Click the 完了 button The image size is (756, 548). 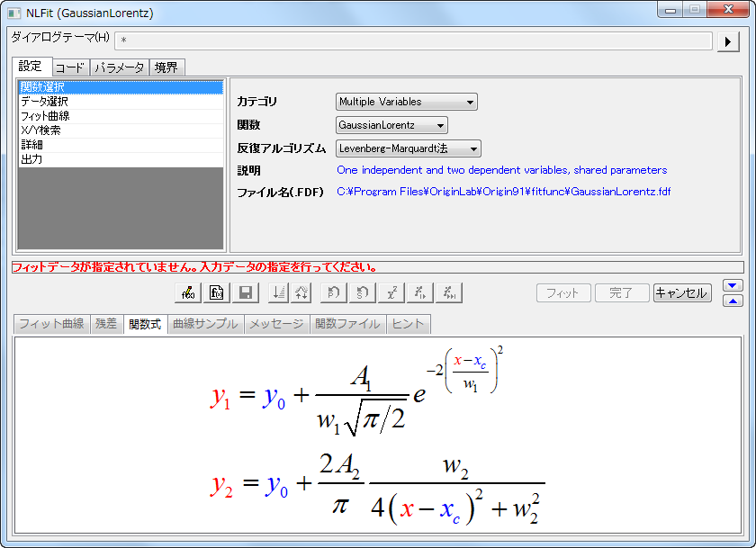tap(622, 292)
